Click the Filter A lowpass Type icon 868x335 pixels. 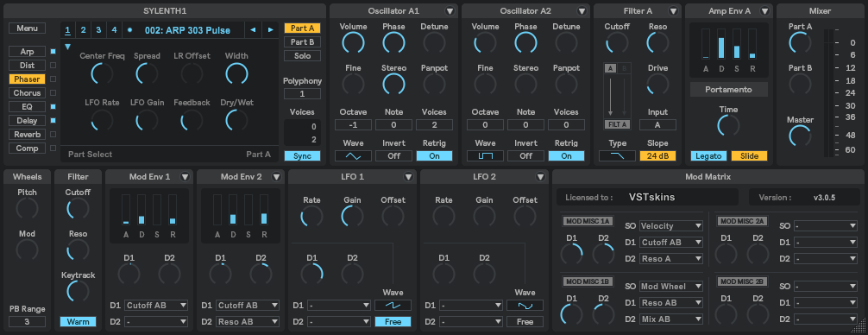(x=617, y=156)
